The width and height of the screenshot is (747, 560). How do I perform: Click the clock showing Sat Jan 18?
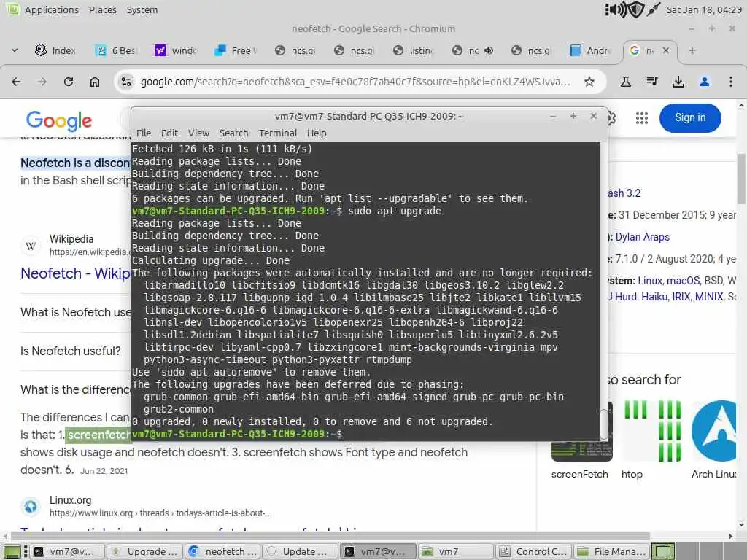coord(704,9)
